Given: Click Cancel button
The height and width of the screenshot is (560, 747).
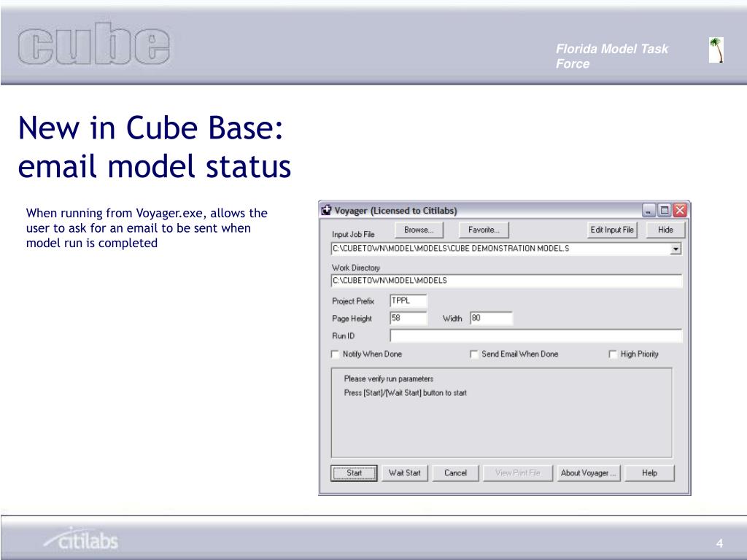Looking at the screenshot, I should [455, 472].
